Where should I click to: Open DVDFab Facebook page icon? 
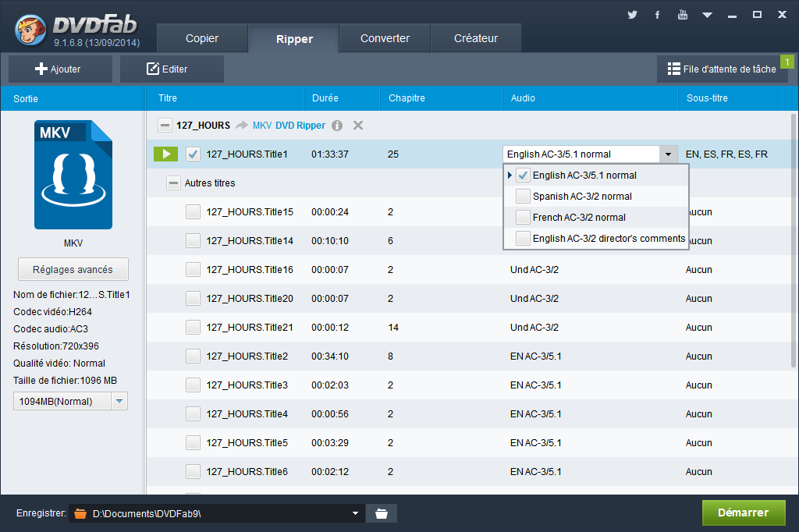coord(657,15)
